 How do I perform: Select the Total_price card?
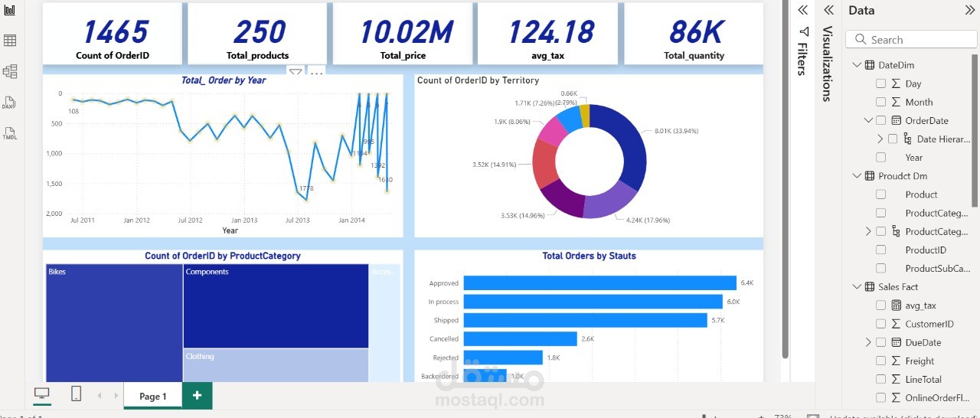click(x=403, y=34)
